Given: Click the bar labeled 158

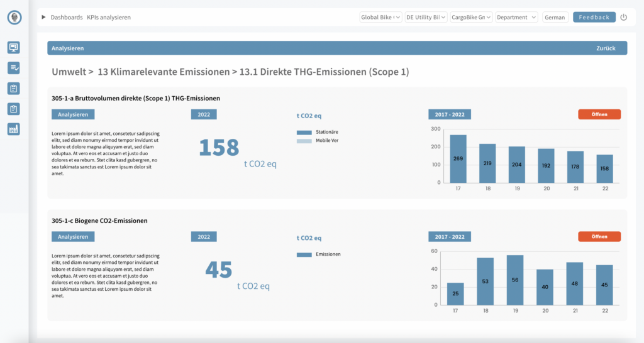Looking at the screenshot, I should coord(604,168).
